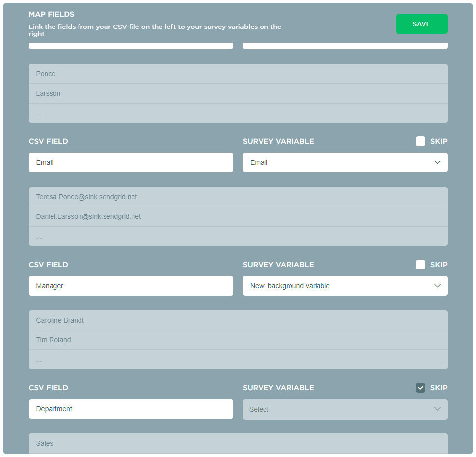This screenshot has height=457, width=476.
Task: Open the Email survey variable dropdown
Action: pyautogui.click(x=345, y=162)
